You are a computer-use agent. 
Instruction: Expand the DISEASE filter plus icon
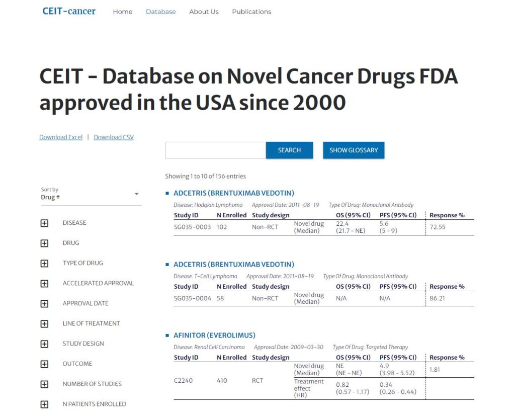click(44, 223)
